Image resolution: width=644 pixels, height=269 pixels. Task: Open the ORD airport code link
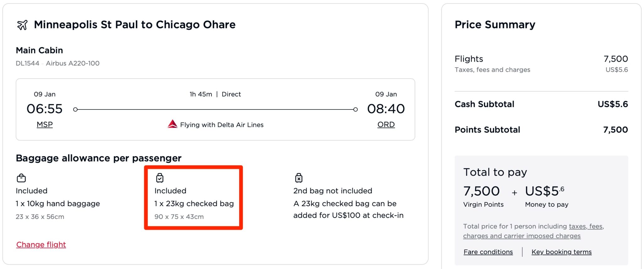click(386, 124)
